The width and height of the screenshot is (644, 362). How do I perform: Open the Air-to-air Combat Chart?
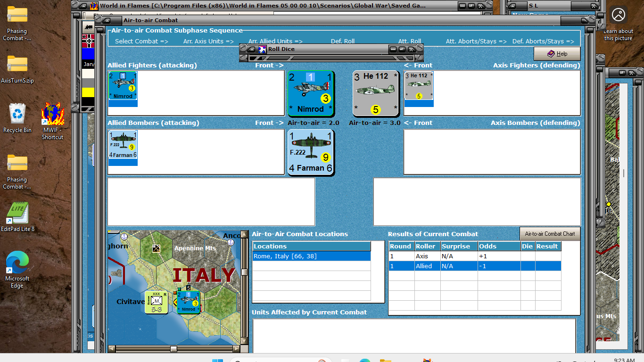(x=550, y=234)
